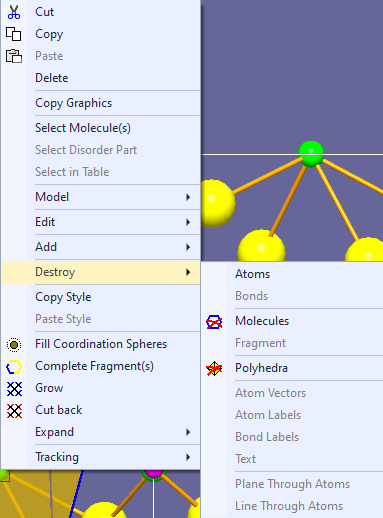The height and width of the screenshot is (518, 383).
Task: Choose Select Molecule(s) entry
Action: [101, 128]
